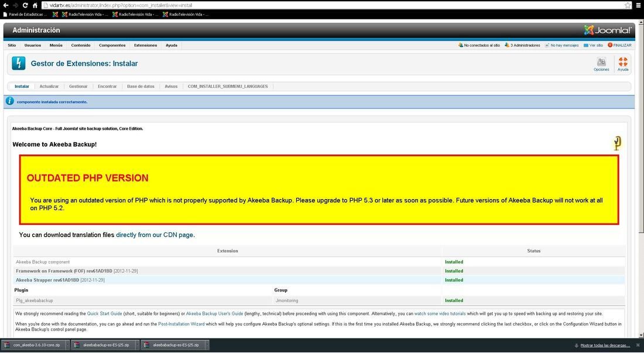Click the No conectados al sitio icon
The height and width of the screenshot is (353, 644).
[460, 45]
